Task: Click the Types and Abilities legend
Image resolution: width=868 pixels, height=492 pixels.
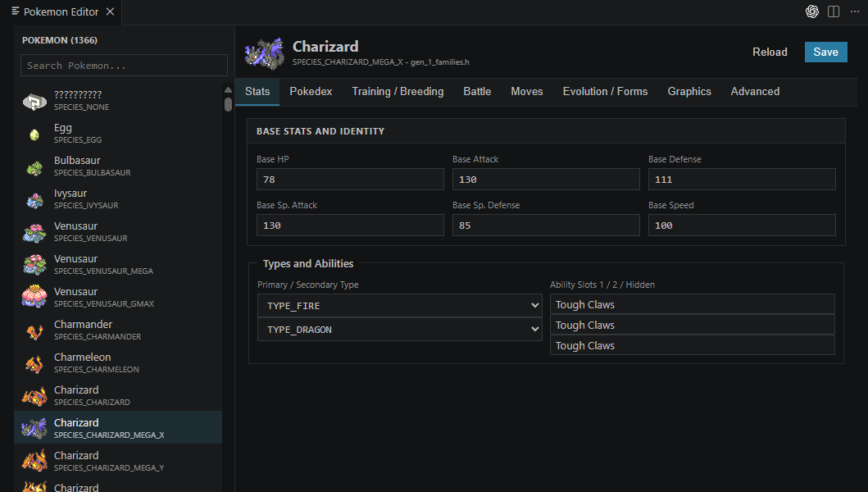Action: click(308, 264)
